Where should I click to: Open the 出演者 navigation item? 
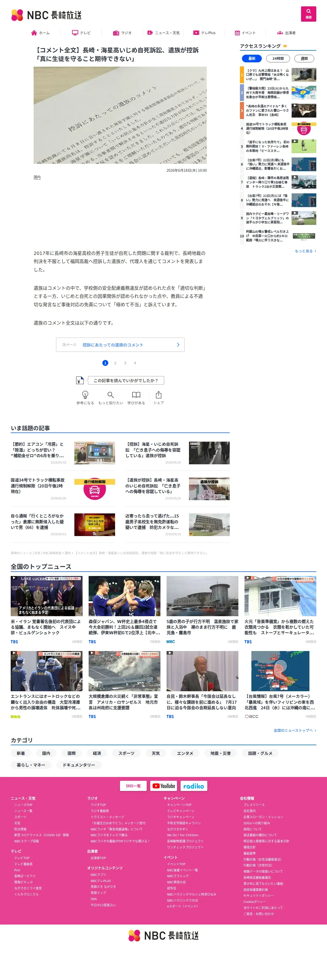[286, 33]
